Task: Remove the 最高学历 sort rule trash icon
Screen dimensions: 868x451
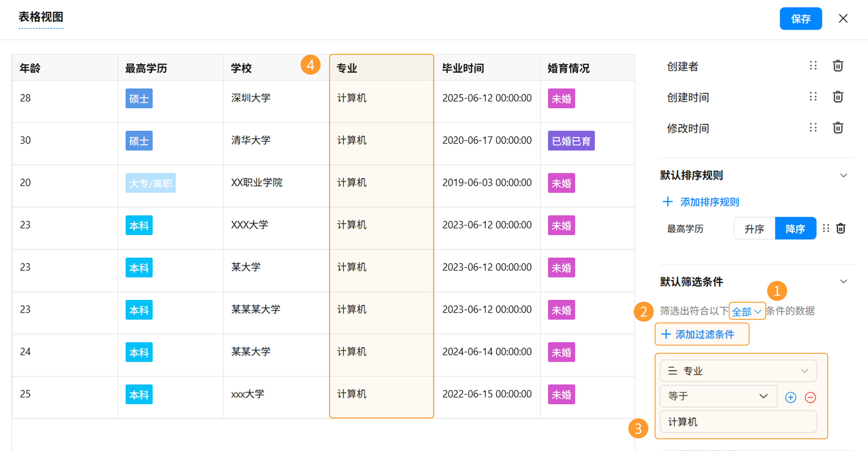Action: click(841, 228)
